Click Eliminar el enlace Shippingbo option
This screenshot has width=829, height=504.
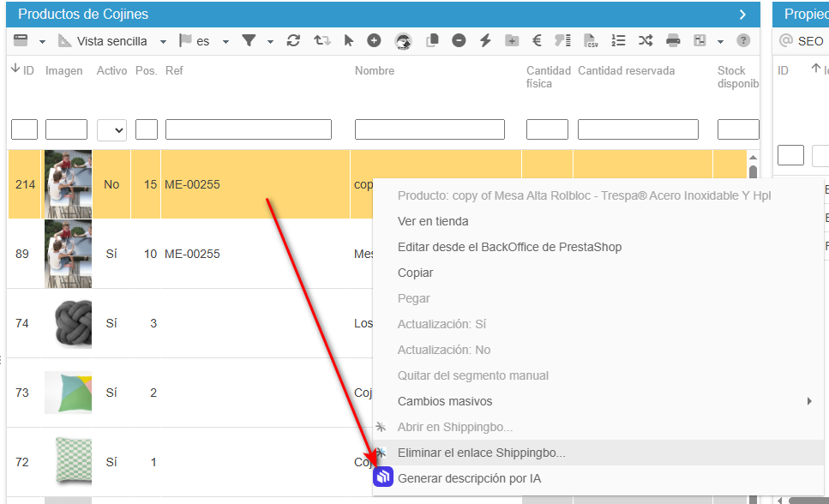pos(481,453)
